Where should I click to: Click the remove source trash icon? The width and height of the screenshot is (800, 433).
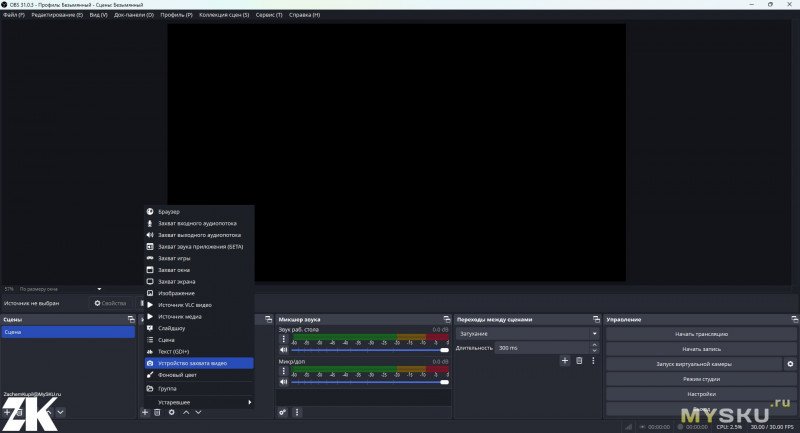point(158,412)
